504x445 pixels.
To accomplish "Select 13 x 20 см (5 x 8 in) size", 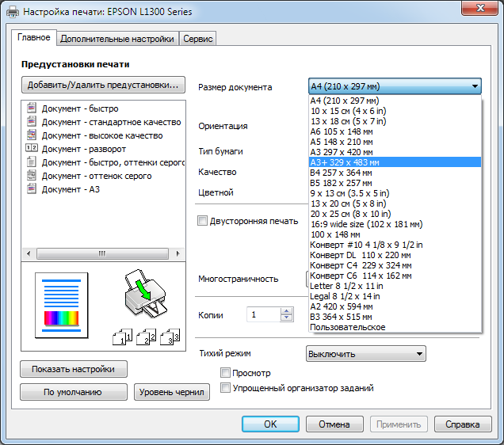I will click(395, 203).
